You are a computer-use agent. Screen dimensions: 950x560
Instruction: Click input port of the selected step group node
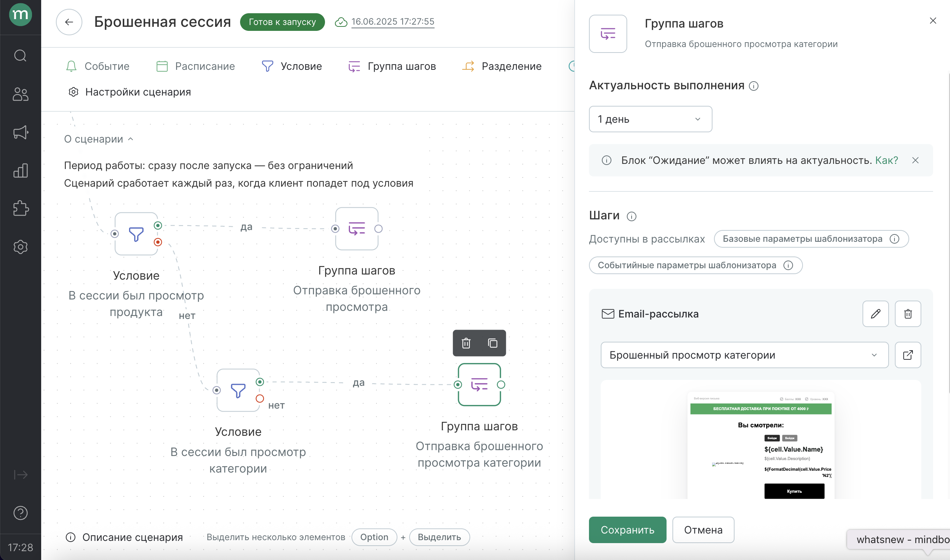click(458, 384)
